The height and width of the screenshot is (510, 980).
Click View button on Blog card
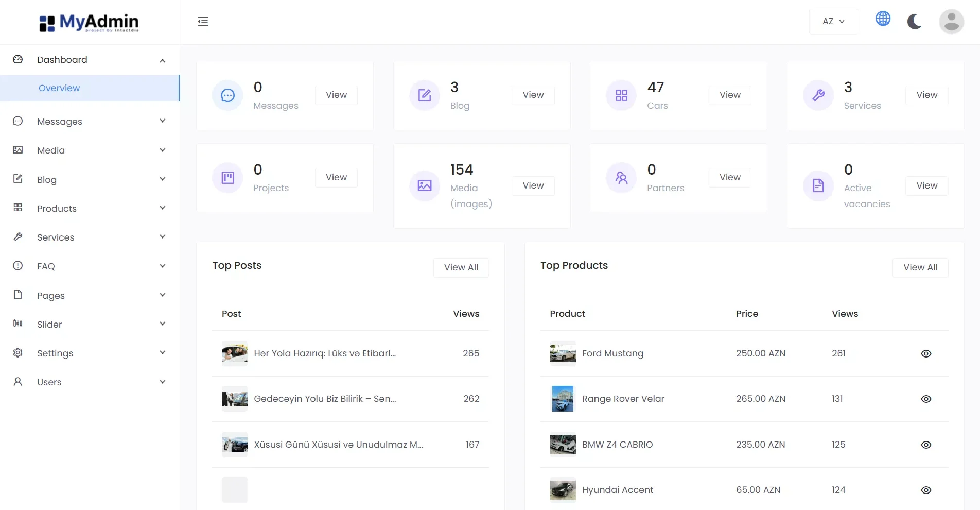click(x=533, y=95)
